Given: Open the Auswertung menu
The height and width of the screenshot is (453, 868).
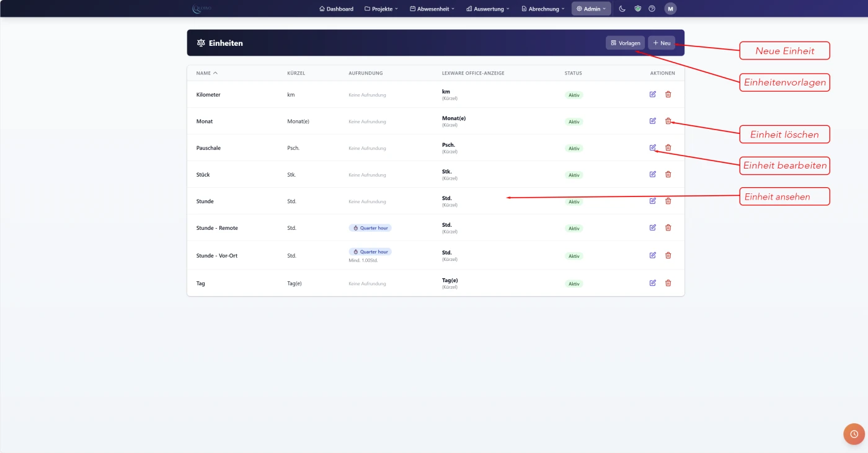Looking at the screenshot, I should click(x=487, y=9).
